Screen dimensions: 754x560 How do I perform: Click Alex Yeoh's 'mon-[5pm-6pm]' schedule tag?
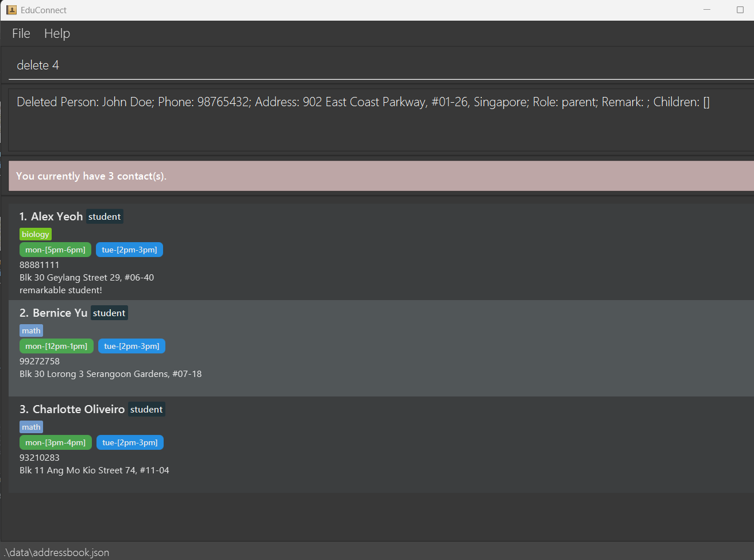click(55, 250)
